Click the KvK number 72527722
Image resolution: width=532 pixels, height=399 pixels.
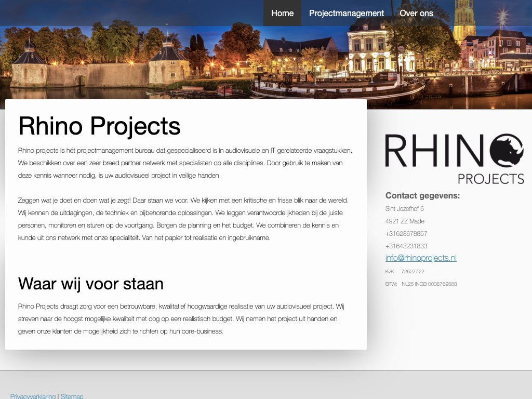coord(413,272)
